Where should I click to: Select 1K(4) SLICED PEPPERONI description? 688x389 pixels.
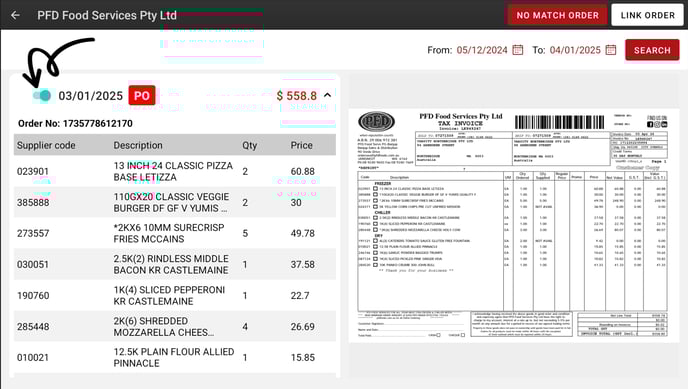[x=169, y=296]
